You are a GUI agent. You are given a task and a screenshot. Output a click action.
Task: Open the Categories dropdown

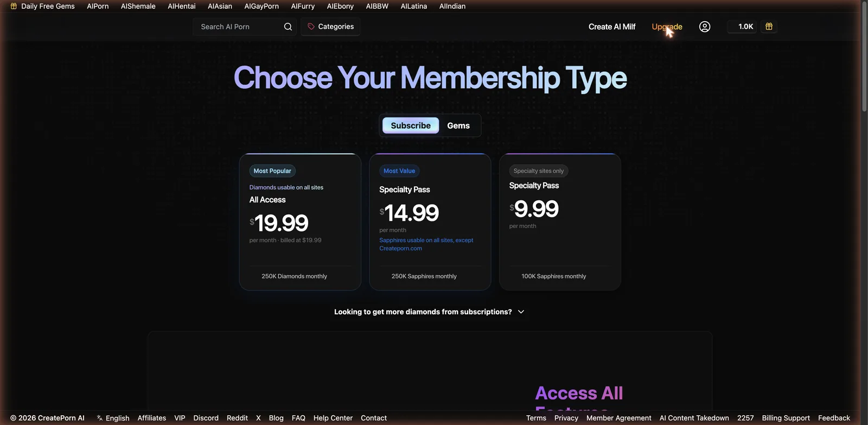(x=330, y=27)
